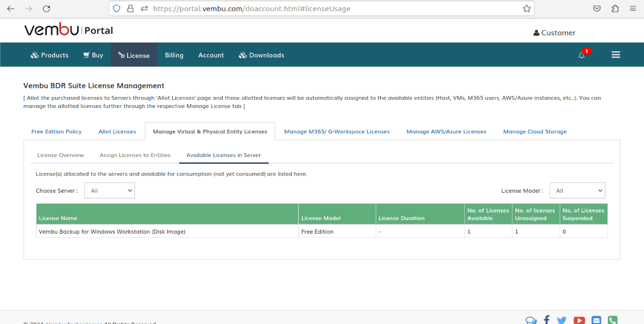Screen dimensions: 644x324
Task: Switch to License Overview sub-tab
Action: click(x=61, y=155)
